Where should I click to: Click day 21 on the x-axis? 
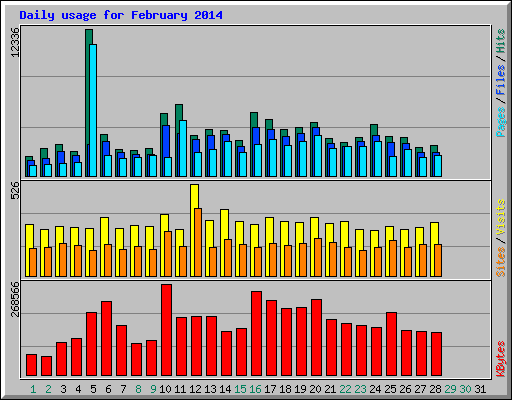click(330, 389)
